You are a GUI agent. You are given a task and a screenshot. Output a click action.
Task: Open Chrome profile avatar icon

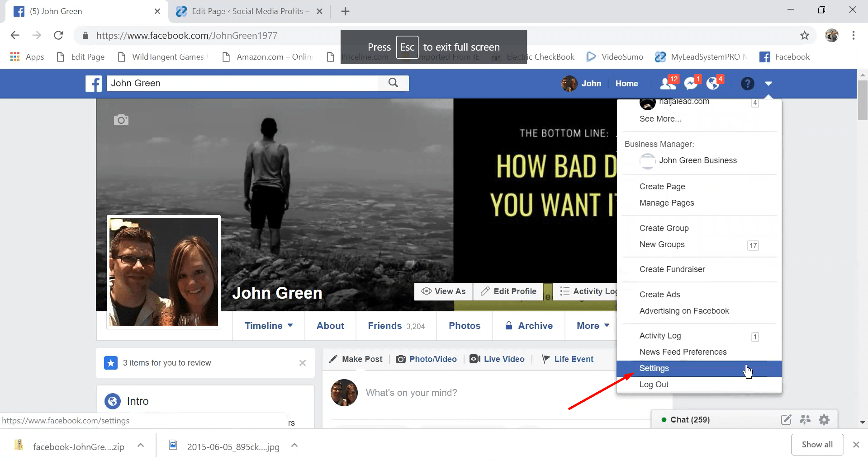[x=831, y=35]
